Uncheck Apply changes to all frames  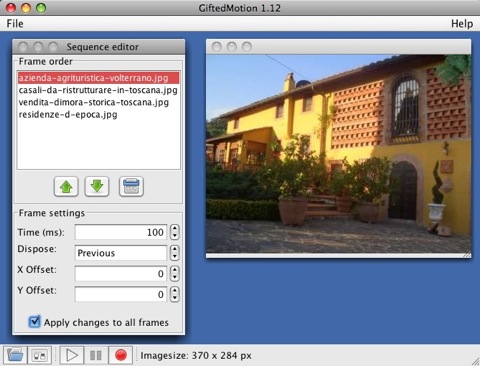click(35, 322)
